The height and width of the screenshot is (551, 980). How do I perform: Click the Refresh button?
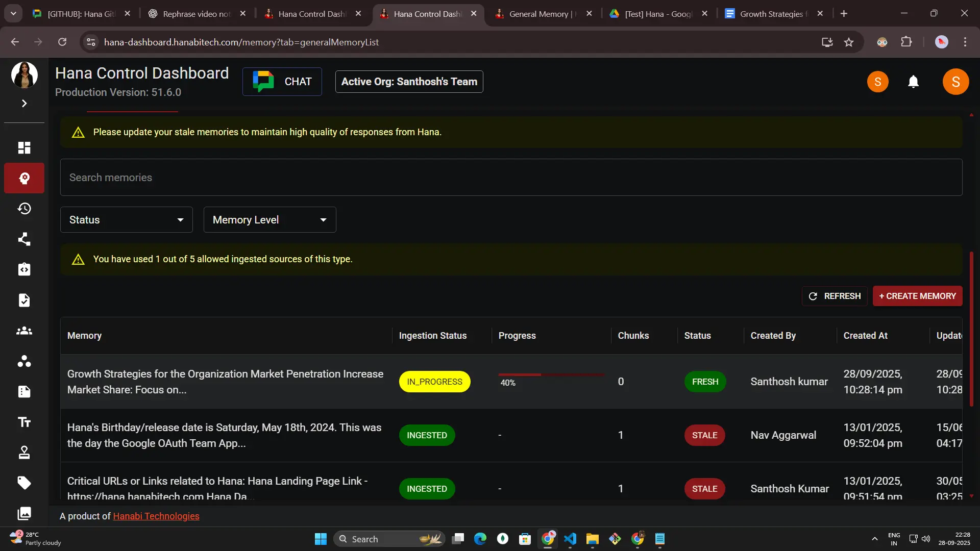tap(835, 296)
